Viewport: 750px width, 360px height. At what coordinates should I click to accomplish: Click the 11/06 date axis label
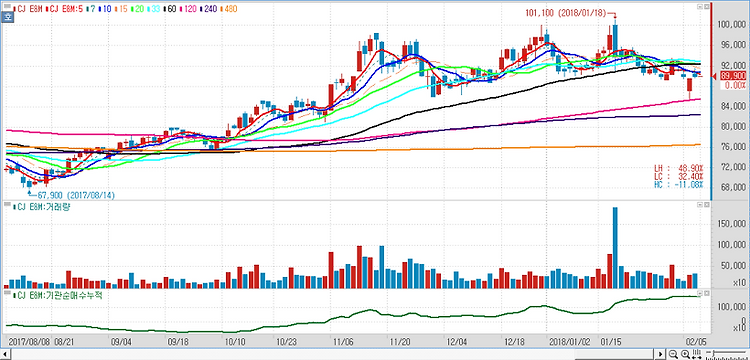point(344,342)
